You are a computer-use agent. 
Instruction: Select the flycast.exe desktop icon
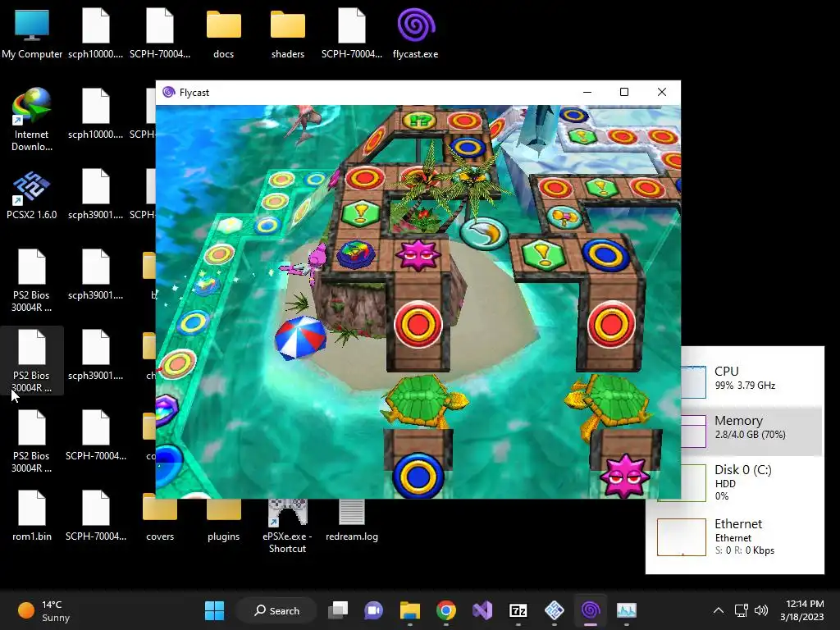point(415,33)
